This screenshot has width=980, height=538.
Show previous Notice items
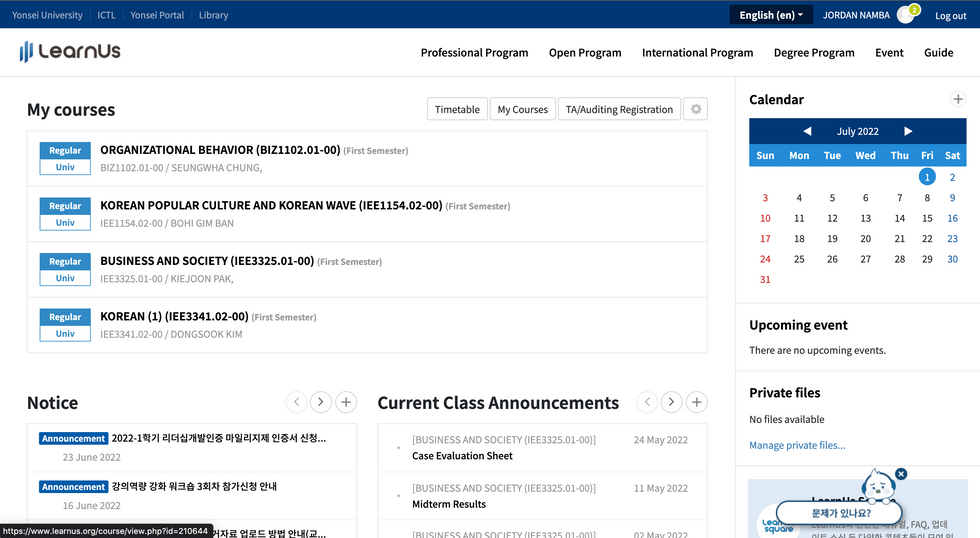click(x=296, y=402)
